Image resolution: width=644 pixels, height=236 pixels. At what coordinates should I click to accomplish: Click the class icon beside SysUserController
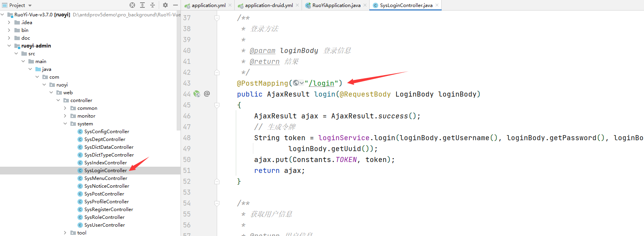(x=80, y=225)
